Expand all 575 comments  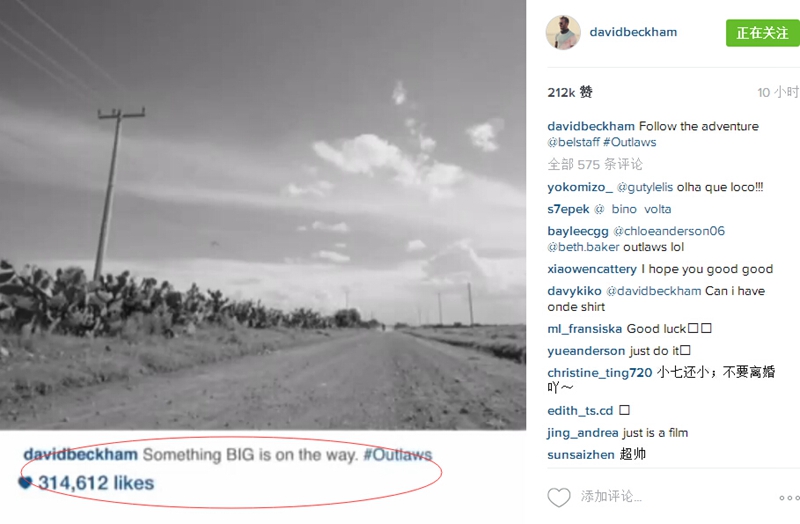pyautogui.click(x=595, y=164)
